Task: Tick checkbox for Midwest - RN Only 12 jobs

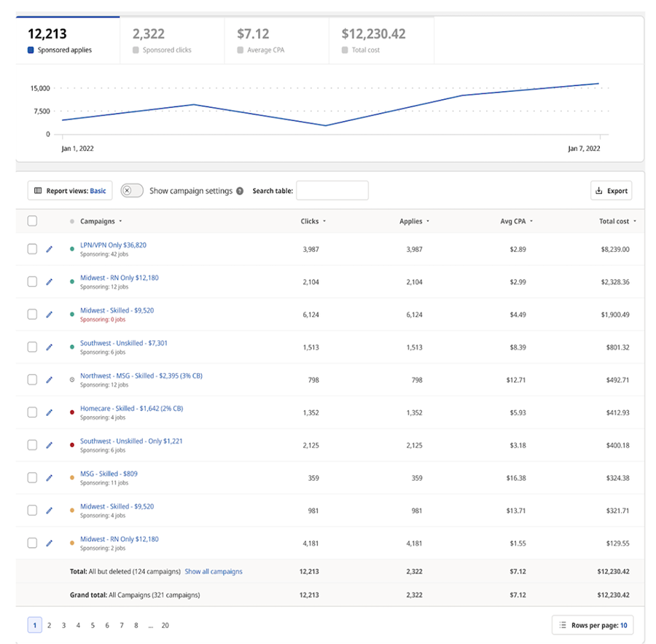Action: coord(32,282)
